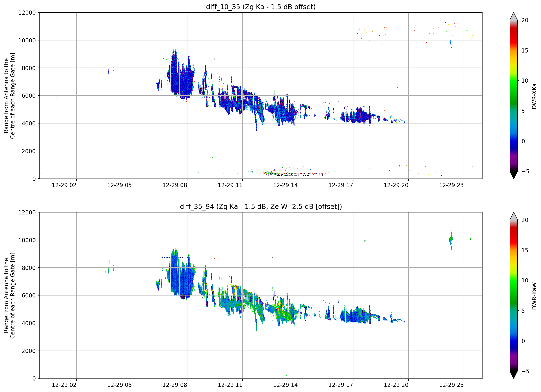Click the 'DWR-XKa' colorbar label
541x392 pixels.
click(x=534, y=96)
